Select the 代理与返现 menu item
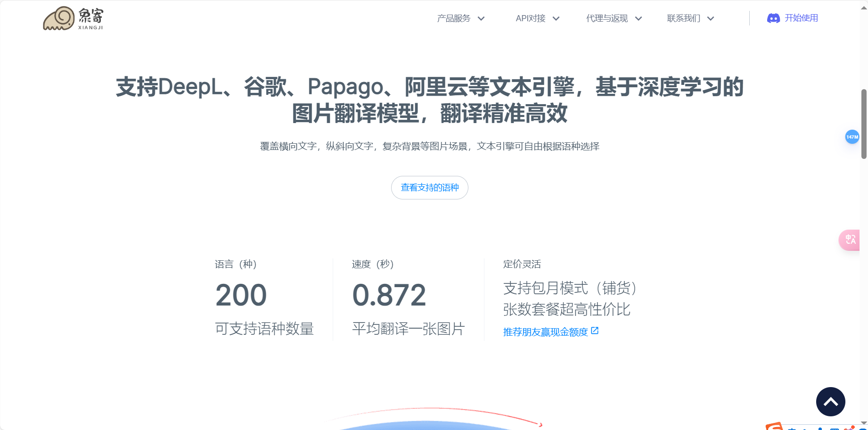Image resolution: width=868 pixels, height=430 pixels. [606, 18]
